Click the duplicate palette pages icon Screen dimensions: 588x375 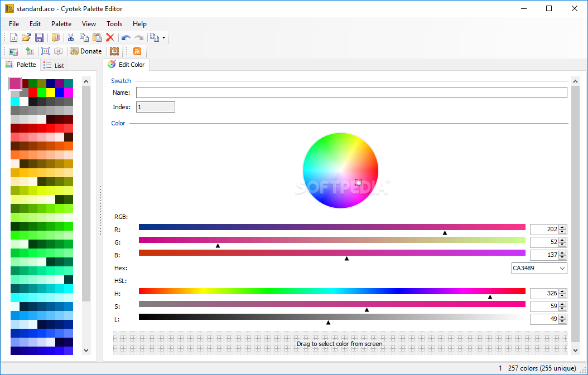(155, 37)
